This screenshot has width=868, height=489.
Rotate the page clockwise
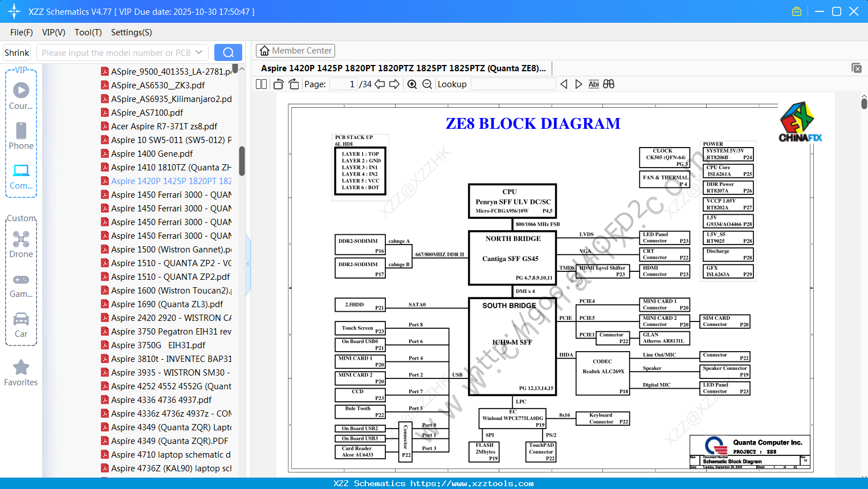click(294, 84)
